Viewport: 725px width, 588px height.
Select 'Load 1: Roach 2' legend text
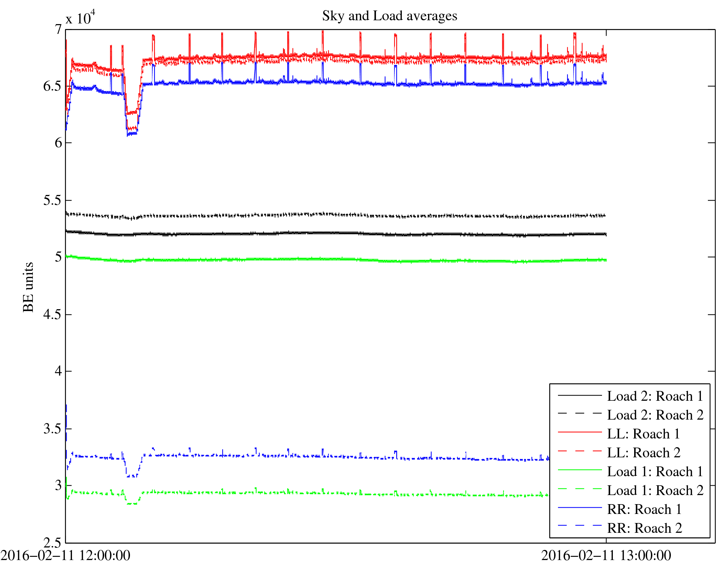655,491
